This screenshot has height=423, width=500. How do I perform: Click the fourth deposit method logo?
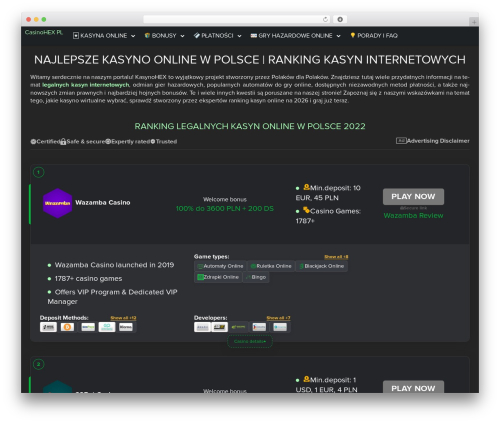pos(107,327)
